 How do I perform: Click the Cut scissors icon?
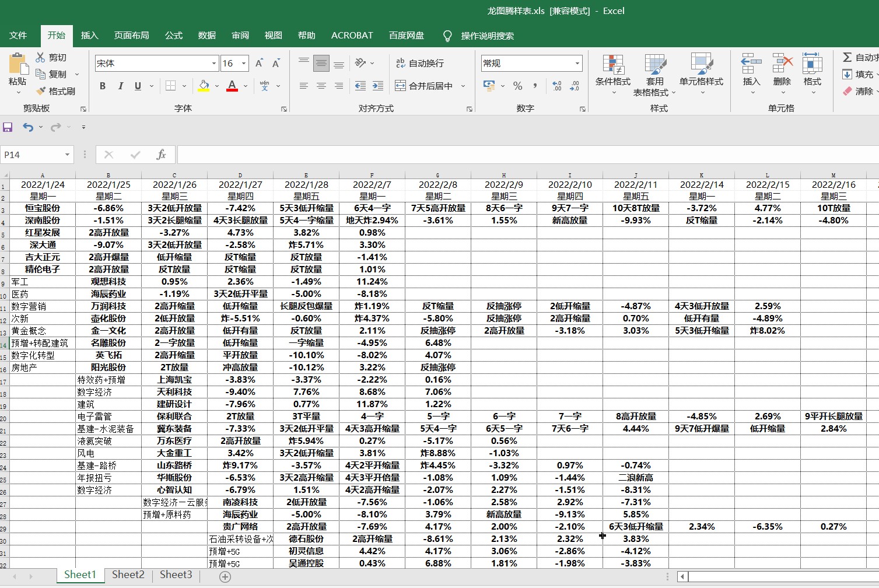[x=40, y=57]
